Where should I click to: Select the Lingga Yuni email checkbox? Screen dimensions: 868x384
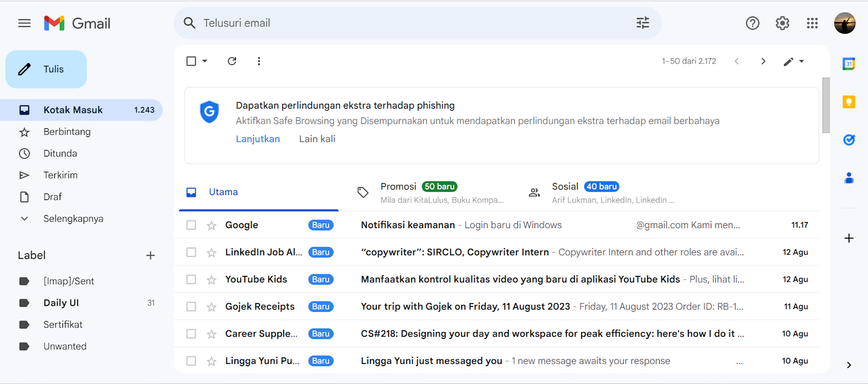tap(191, 361)
